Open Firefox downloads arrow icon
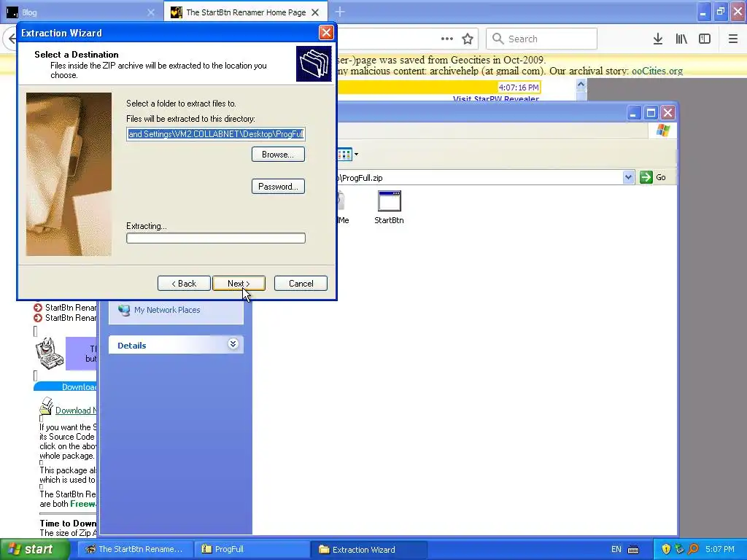Screen dimensions: 747x560 657,39
